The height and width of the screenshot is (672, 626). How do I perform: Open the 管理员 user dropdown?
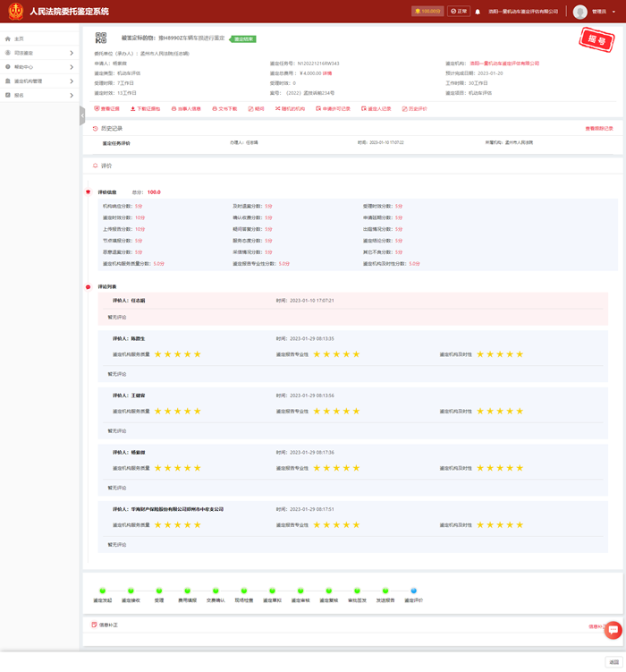[597, 12]
